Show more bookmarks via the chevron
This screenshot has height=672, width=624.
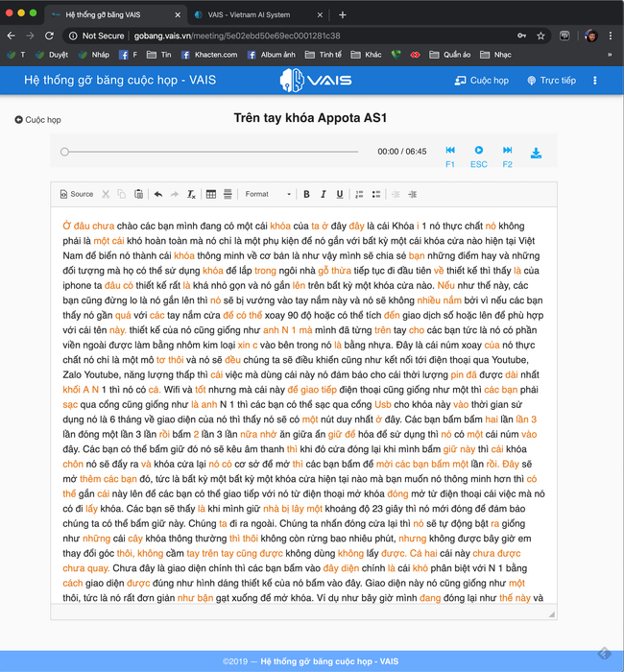point(610,55)
